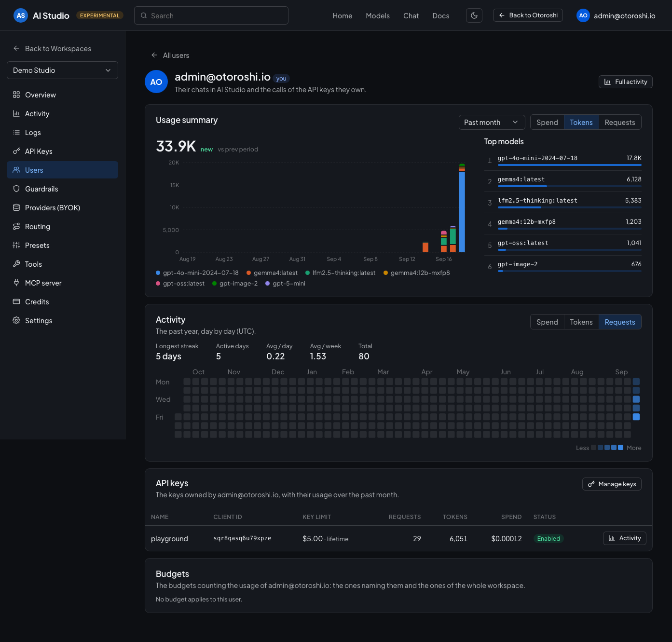Switch Activity heatmap to Tokens
672x642 pixels.
(x=581, y=322)
